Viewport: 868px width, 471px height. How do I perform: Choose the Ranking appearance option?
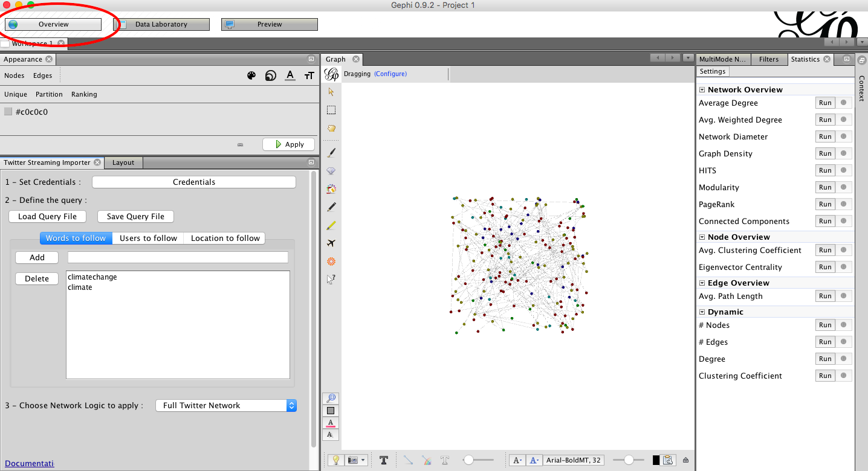[84, 95]
